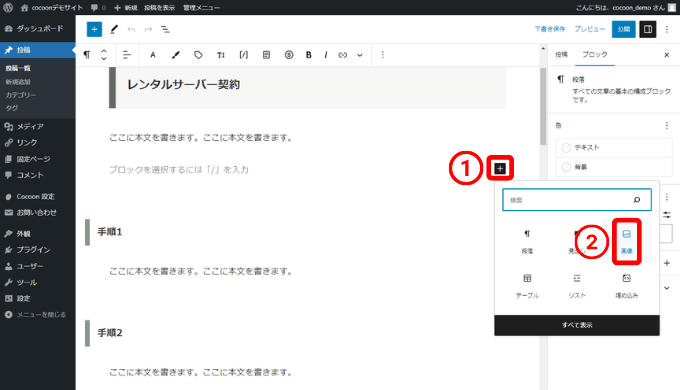Open ダッシュボード in admin sidebar
680x390 pixels.
point(38,29)
